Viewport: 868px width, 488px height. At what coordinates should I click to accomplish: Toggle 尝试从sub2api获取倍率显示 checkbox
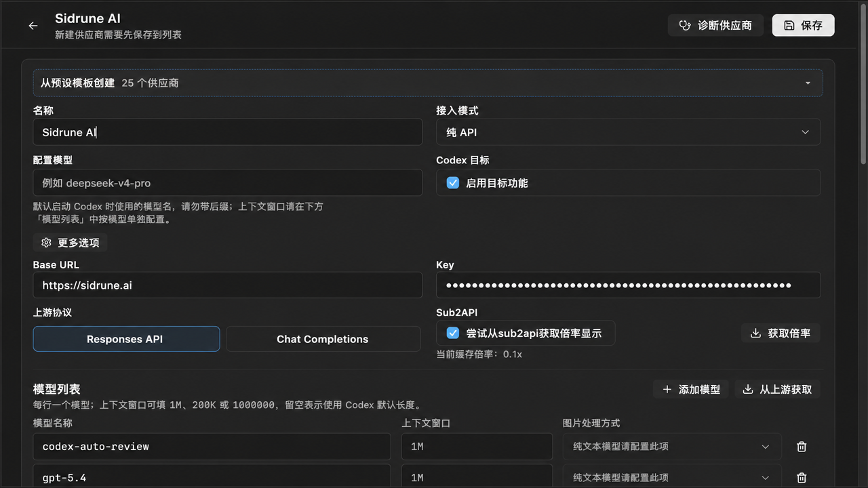point(453,333)
